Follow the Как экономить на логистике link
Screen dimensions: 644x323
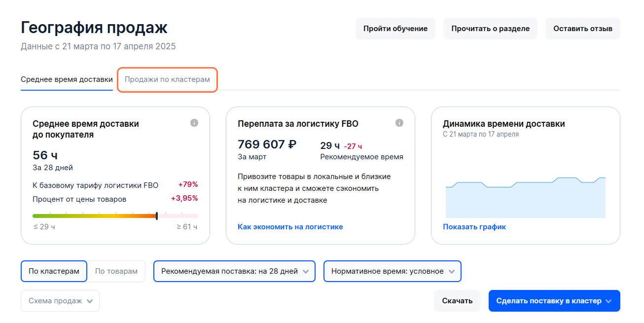click(x=291, y=226)
